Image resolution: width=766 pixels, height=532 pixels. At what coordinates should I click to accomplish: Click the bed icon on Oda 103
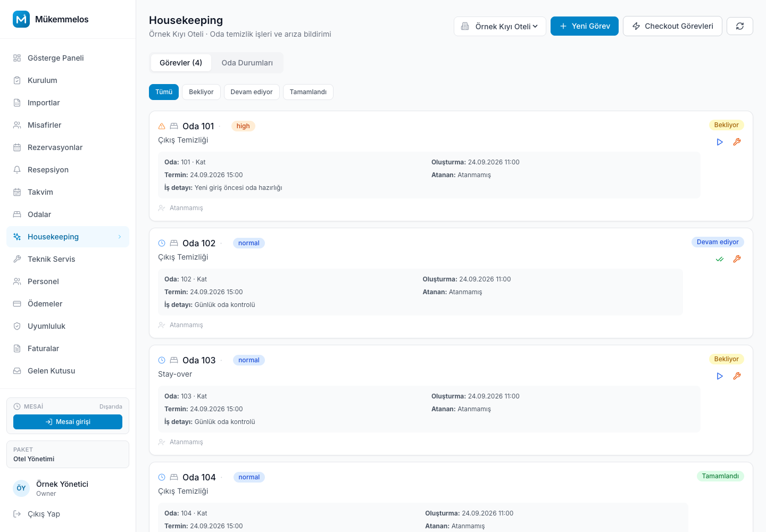174,360
